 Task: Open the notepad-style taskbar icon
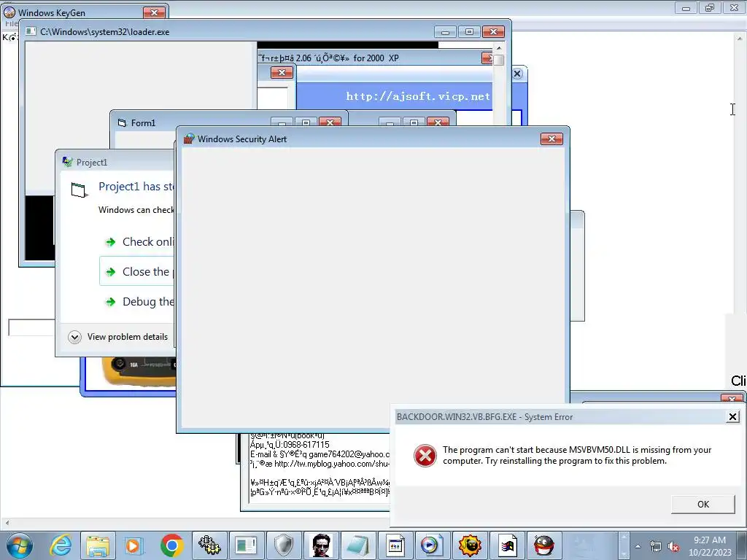tap(357, 545)
